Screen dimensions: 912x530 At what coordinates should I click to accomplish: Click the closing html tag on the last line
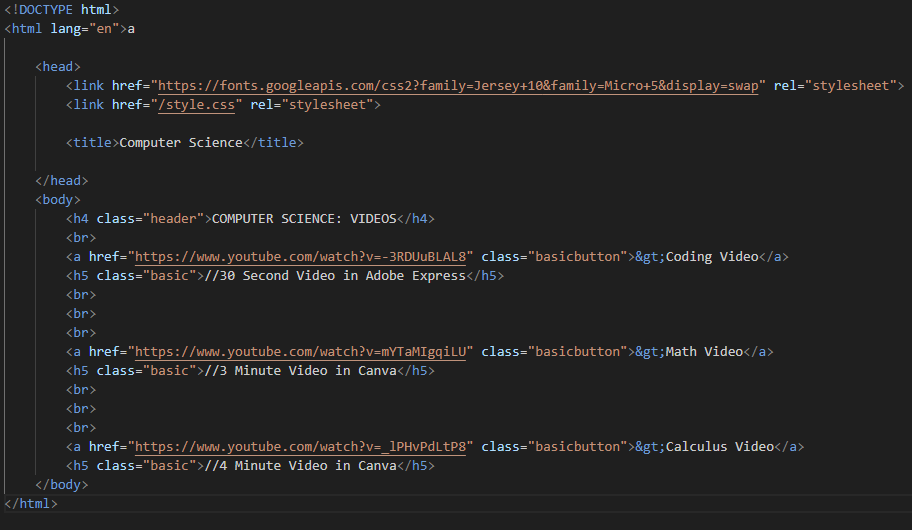tap(31, 504)
